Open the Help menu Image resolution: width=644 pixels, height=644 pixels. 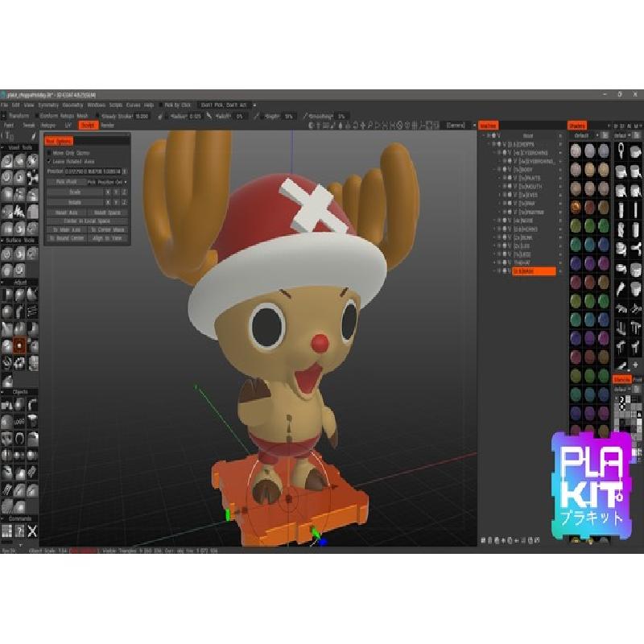(149, 105)
